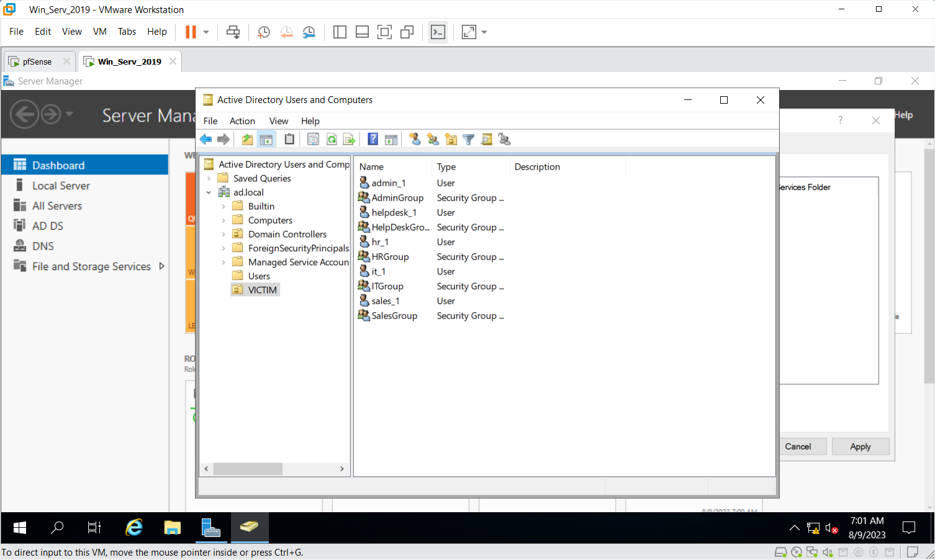Pause the VM with orange pause icon

point(191,32)
